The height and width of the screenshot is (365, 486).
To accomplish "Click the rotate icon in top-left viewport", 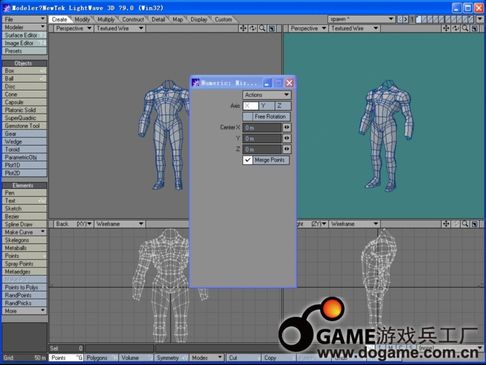I will [x=253, y=28].
